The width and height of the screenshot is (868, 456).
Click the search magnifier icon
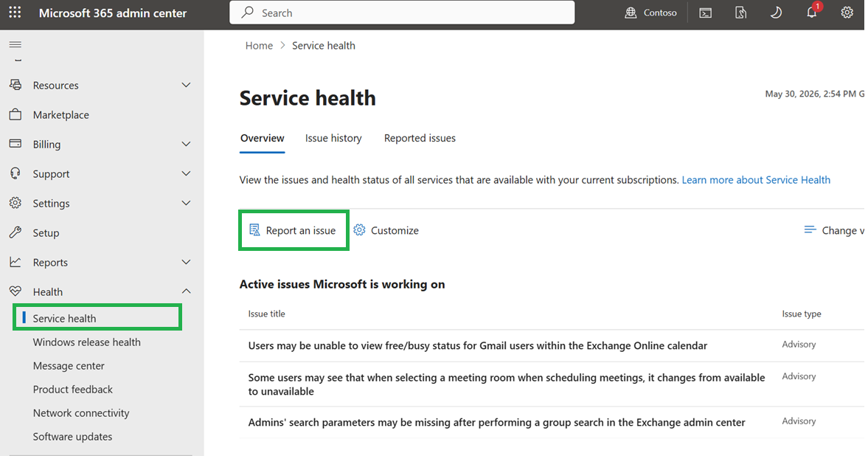(248, 13)
